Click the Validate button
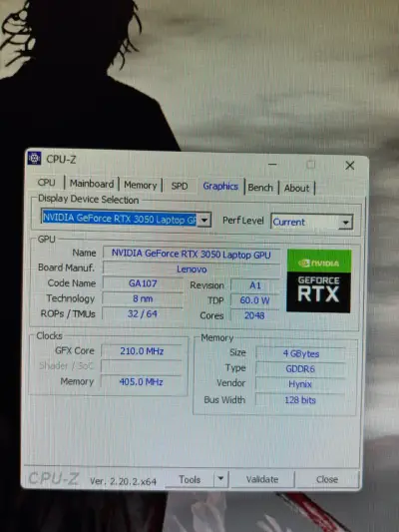The height and width of the screenshot is (532, 399). pyautogui.click(x=262, y=479)
